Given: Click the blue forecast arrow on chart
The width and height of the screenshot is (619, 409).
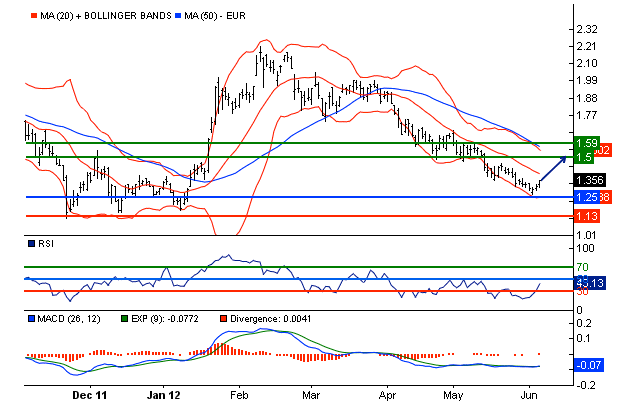Looking at the screenshot, I should (554, 168).
